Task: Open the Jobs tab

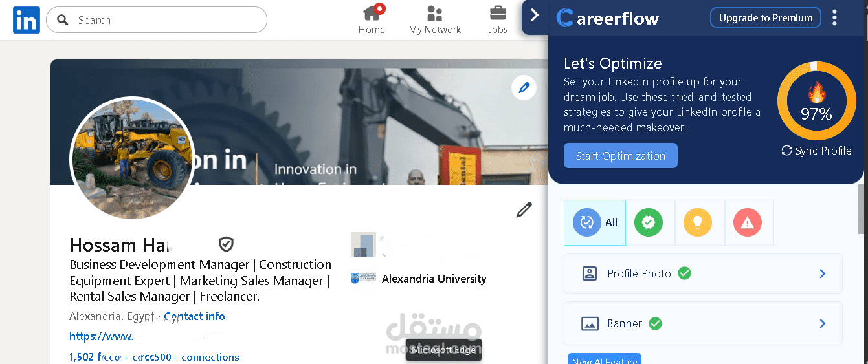Action: coord(498,19)
